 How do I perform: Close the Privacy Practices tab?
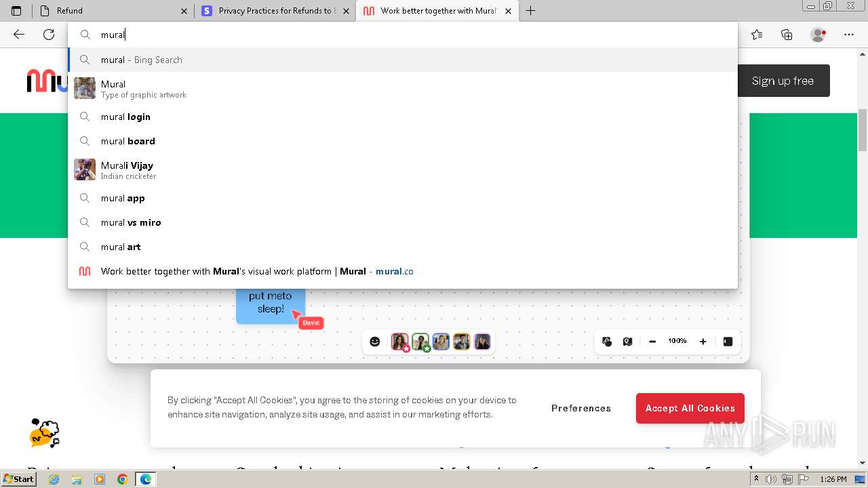point(347,11)
